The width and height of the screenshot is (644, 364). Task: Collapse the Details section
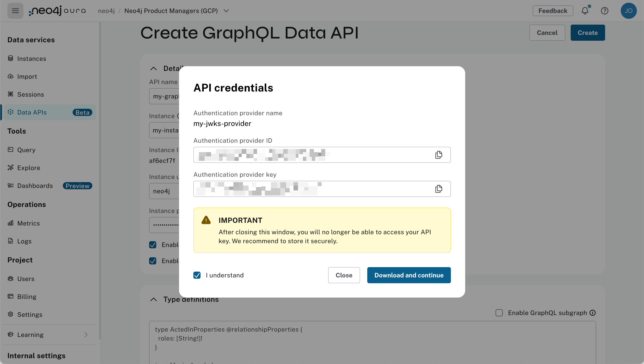tap(154, 68)
